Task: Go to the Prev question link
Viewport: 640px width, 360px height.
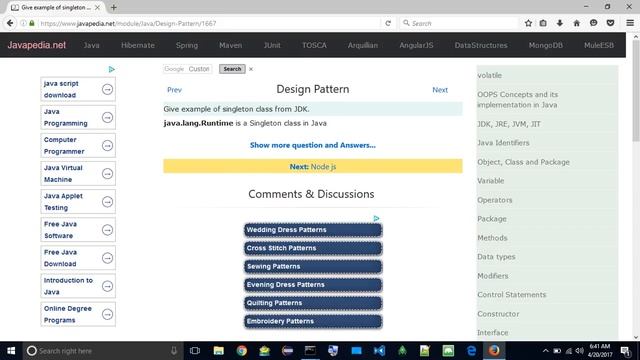Action: pyautogui.click(x=174, y=90)
